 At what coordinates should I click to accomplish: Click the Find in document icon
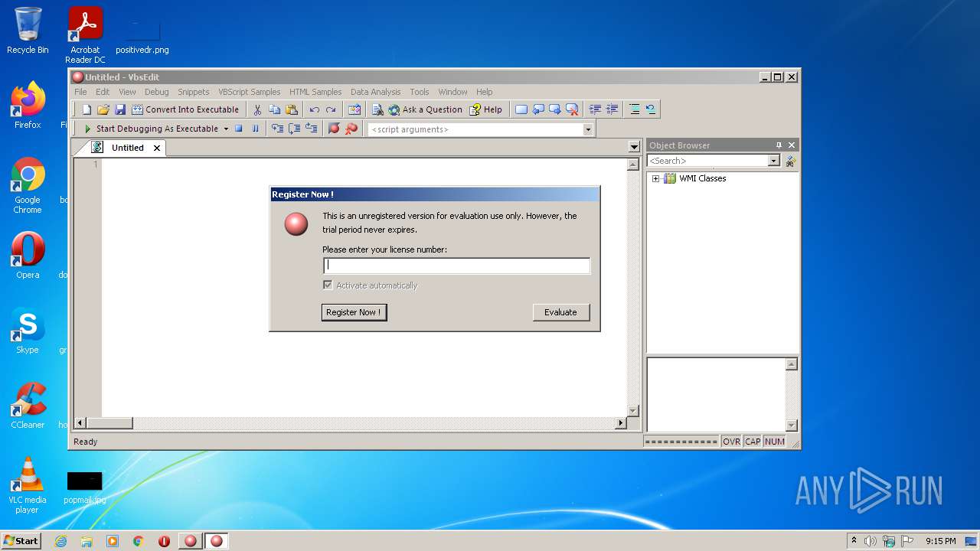pos(377,109)
